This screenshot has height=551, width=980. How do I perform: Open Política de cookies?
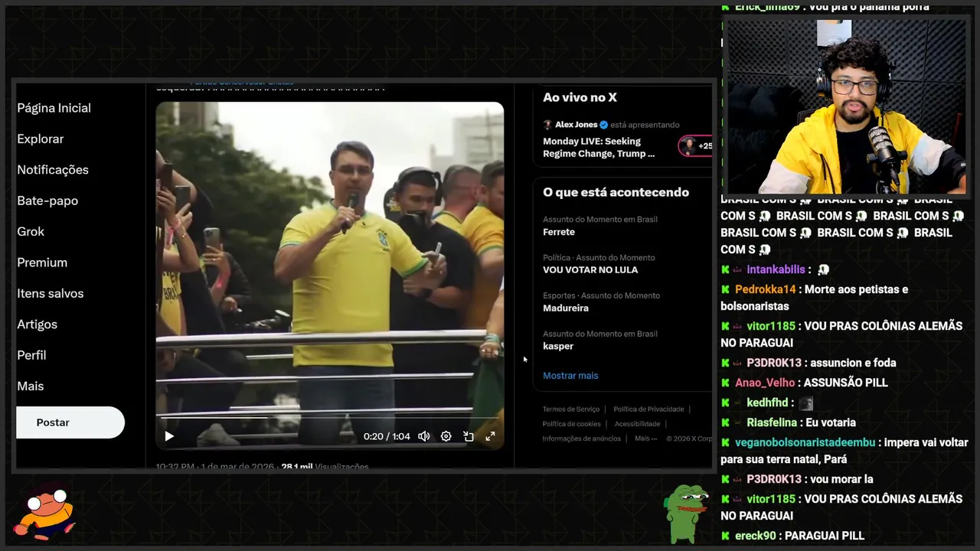572,424
